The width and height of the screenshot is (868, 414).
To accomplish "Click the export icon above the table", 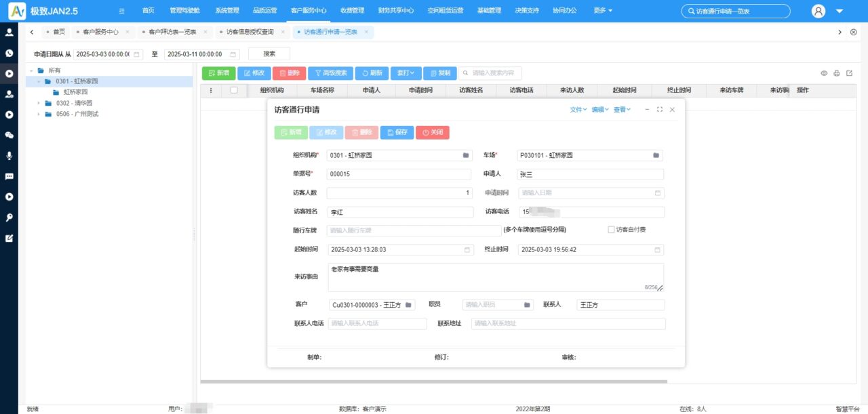I will click(849, 73).
